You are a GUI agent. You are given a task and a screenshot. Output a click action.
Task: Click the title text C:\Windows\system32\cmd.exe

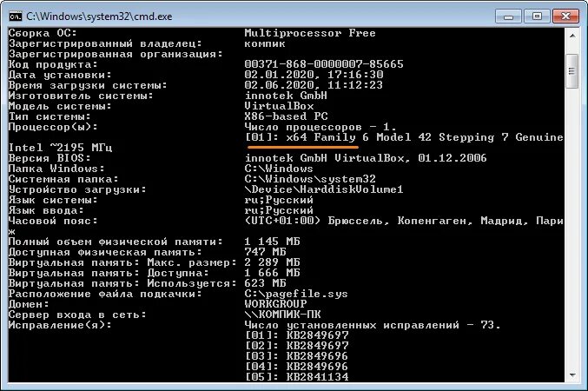[x=99, y=17]
